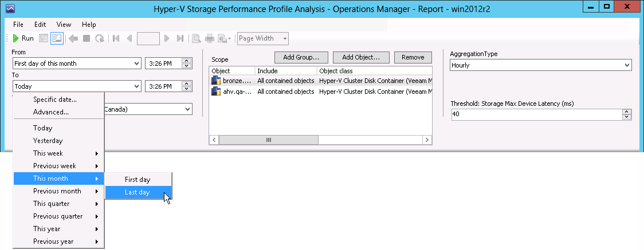The image size is (644, 250).
Task: Click the To time field 3:26 PM
Action: click(163, 86)
